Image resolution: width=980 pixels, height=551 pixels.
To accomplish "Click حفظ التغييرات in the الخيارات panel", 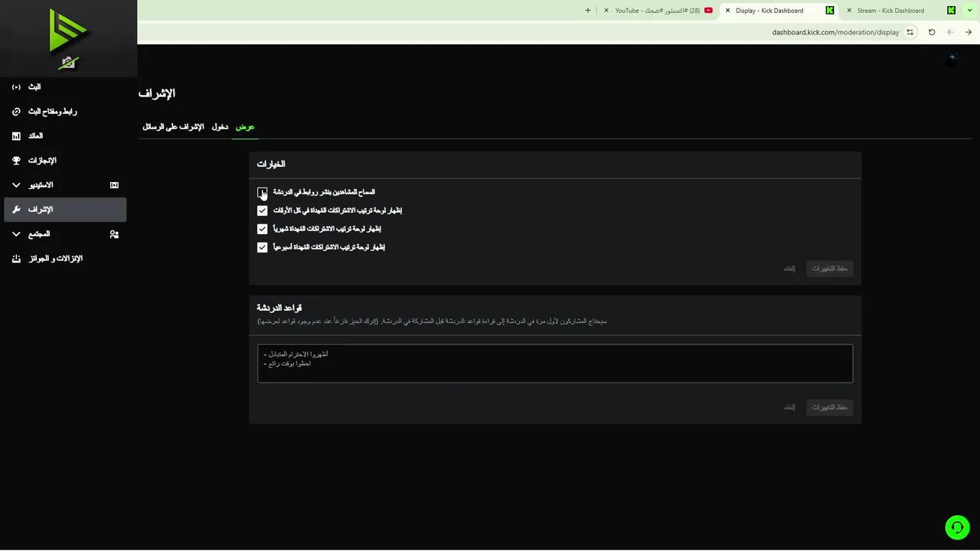I will (830, 269).
